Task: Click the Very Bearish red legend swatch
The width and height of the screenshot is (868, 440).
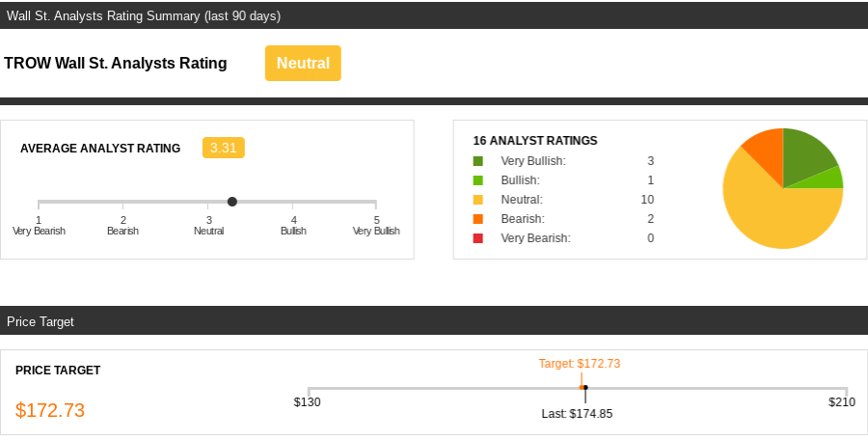Action: tap(477, 238)
